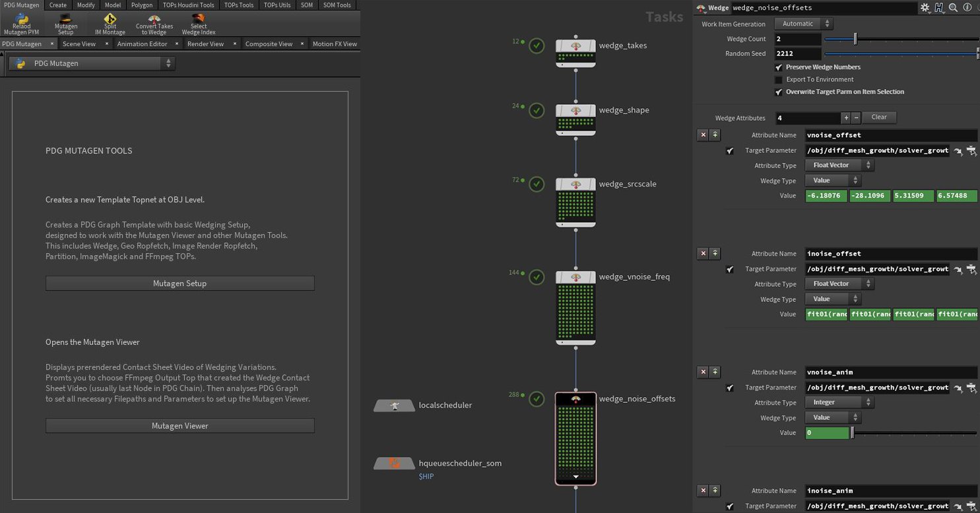Open the SOM Tools shelf tab

(x=337, y=5)
